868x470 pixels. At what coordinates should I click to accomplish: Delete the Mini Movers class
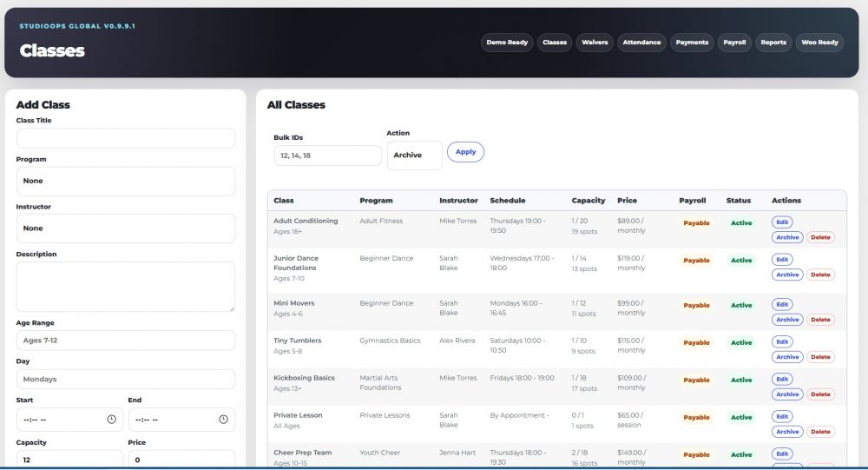click(820, 320)
